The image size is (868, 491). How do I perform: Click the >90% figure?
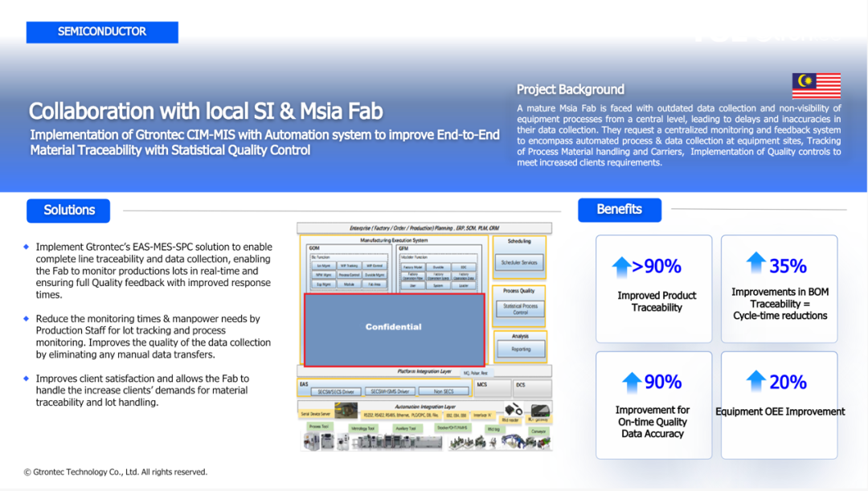(657, 266)
